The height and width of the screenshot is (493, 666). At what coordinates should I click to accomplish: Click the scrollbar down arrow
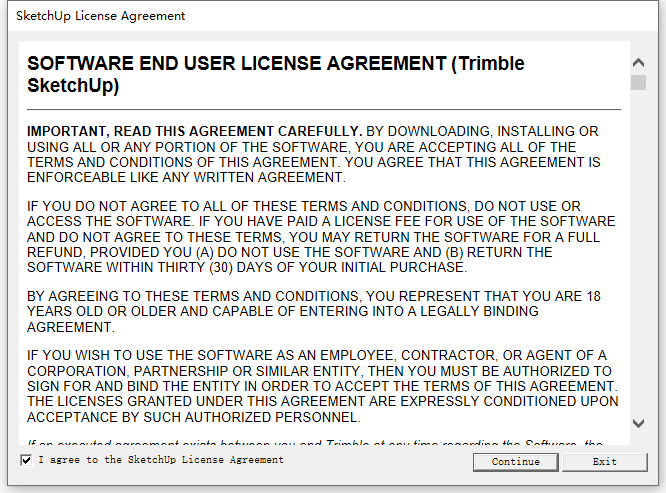click(x=638, y=423)
